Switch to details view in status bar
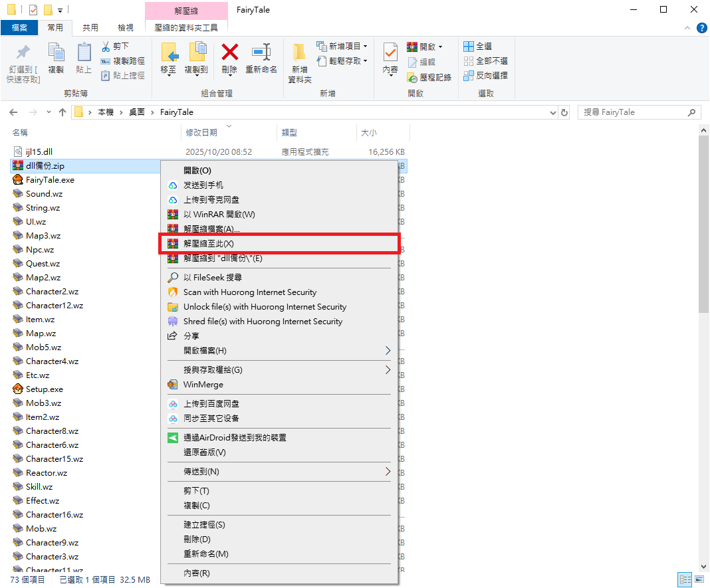Image resolution: width=710 pixels, height=588 pixels. (x=684, y=579)
